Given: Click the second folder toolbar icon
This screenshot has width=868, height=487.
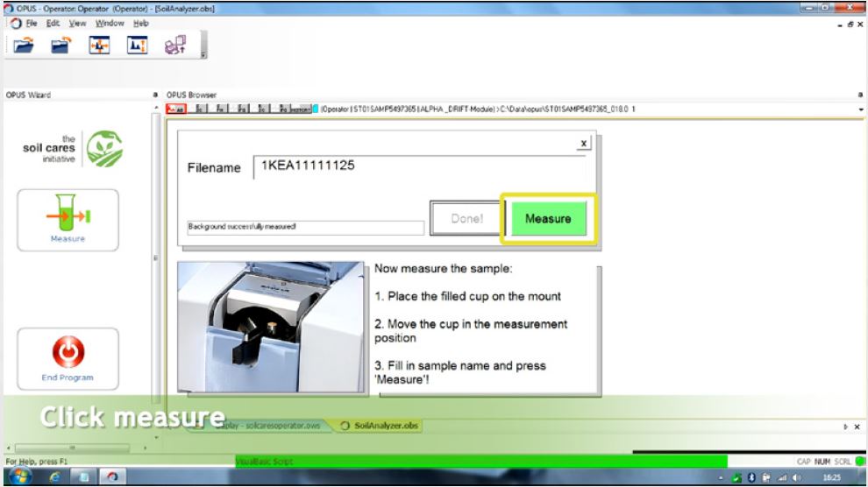Looking at the screenshot, I should tap(60, 45).
